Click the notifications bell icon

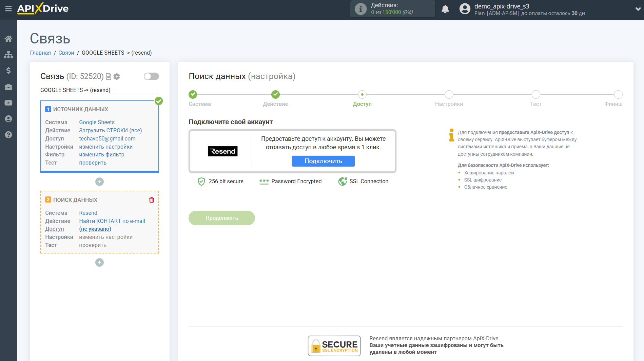(x=445, y=9)
